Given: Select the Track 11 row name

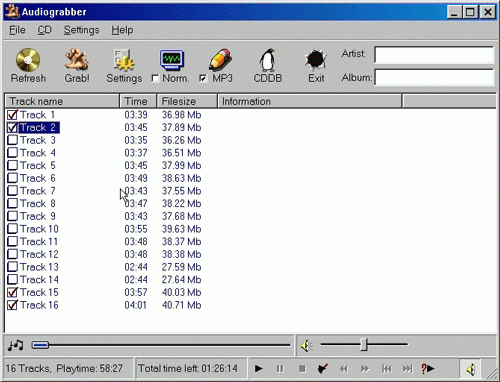Looking at the screenshot, I should [x=39, y=242].
